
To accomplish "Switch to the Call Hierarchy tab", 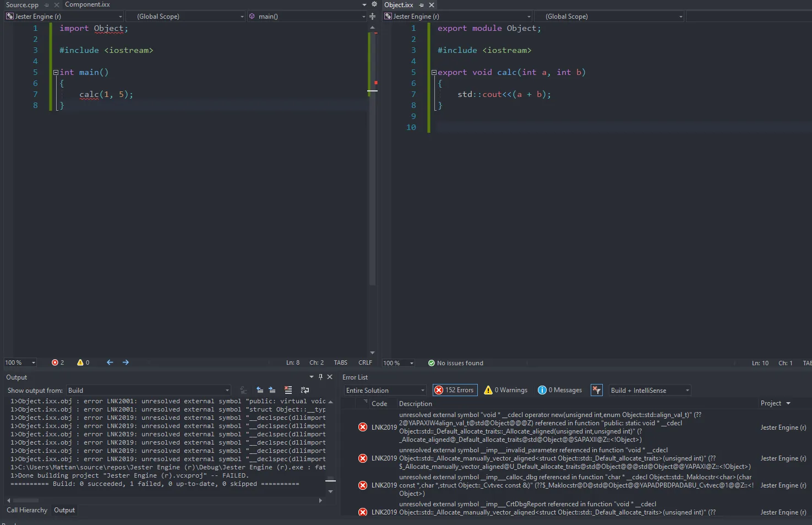I will pos(27,510).
